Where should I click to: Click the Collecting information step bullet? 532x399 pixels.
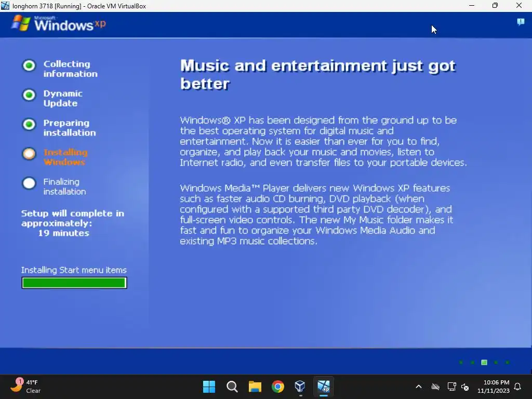click(29, 65)
